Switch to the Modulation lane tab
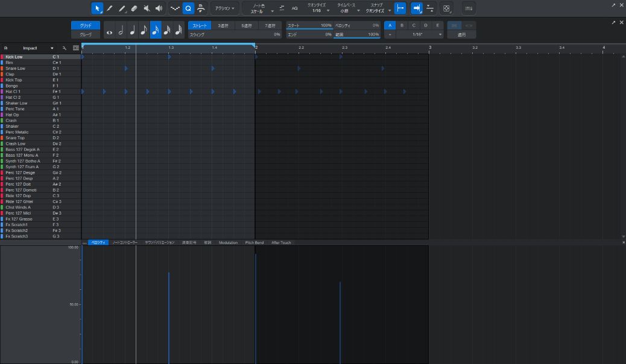The width and height of the screenshot is (626, 364). 228,243
